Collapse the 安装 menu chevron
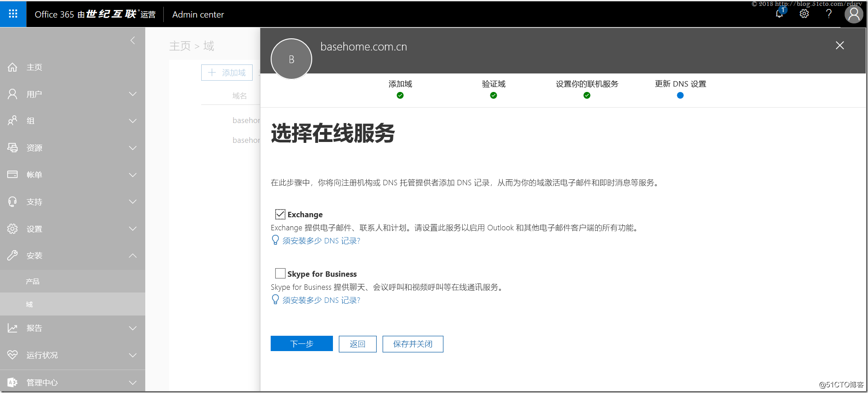 tap(133, 256)
